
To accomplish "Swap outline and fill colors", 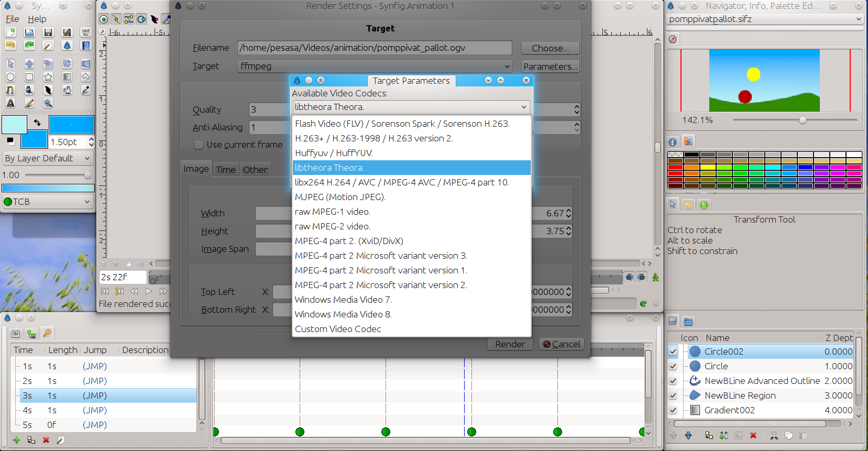I will point(37,123).
